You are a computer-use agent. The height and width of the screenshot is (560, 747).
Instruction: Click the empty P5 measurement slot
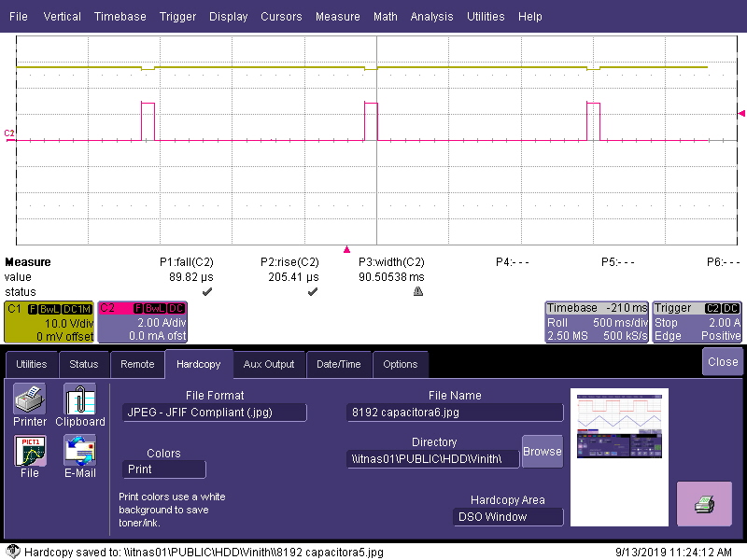(618, 262)
